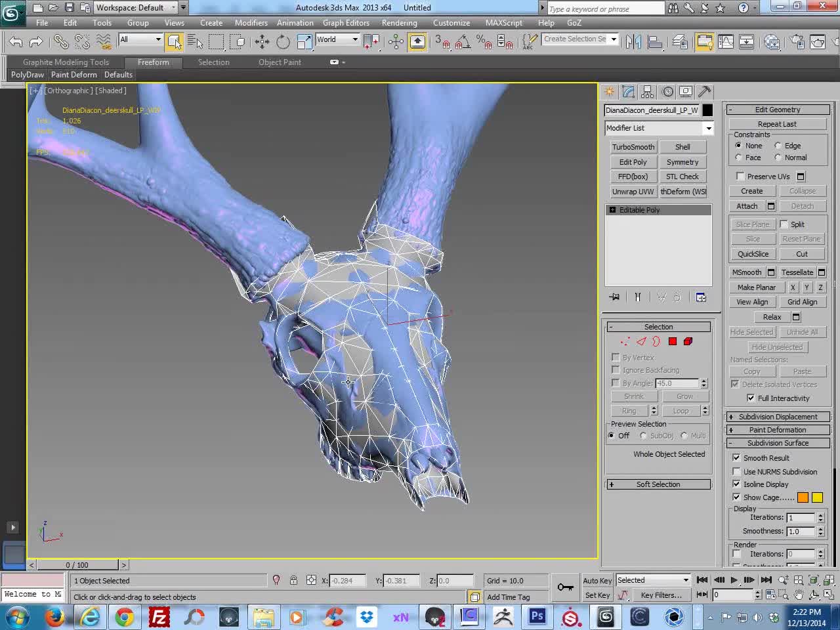Open the orange Show Cage color swatch
840x630 pixels.
(803, 497)
